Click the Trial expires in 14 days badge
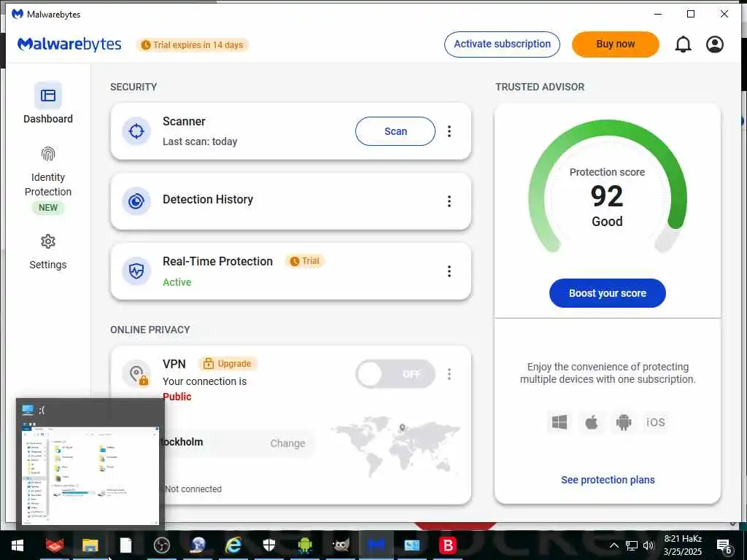 click(x=193, y=44)
